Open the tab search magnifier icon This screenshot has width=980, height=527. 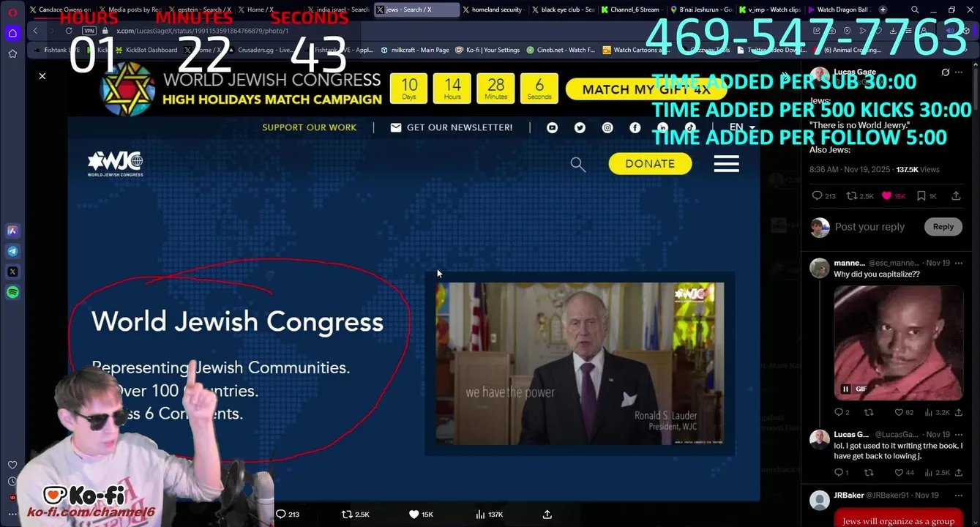tap(915, 10)
